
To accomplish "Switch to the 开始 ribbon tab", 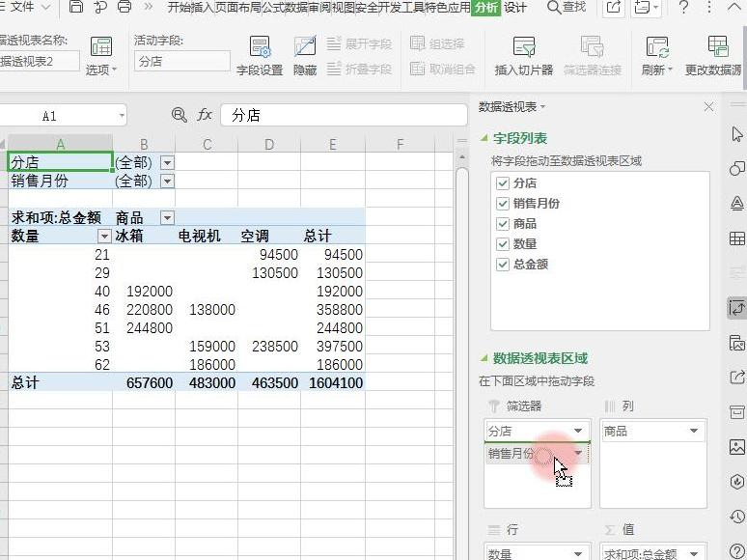I will 180,8.
